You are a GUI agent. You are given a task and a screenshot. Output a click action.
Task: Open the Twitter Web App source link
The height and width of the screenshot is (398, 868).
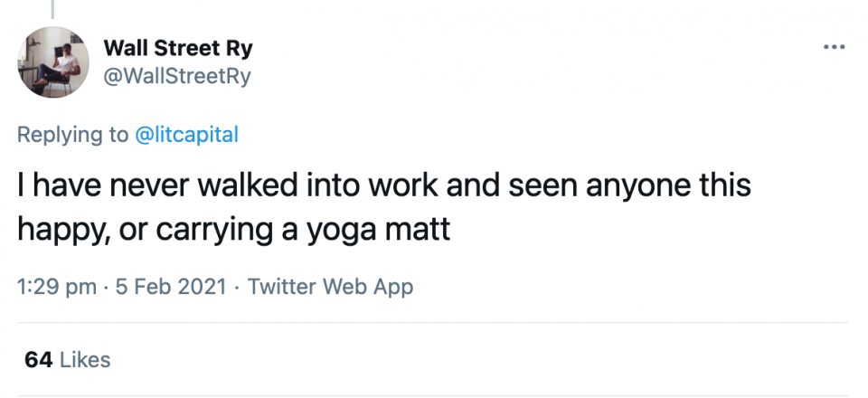click(x=330, y=287)
